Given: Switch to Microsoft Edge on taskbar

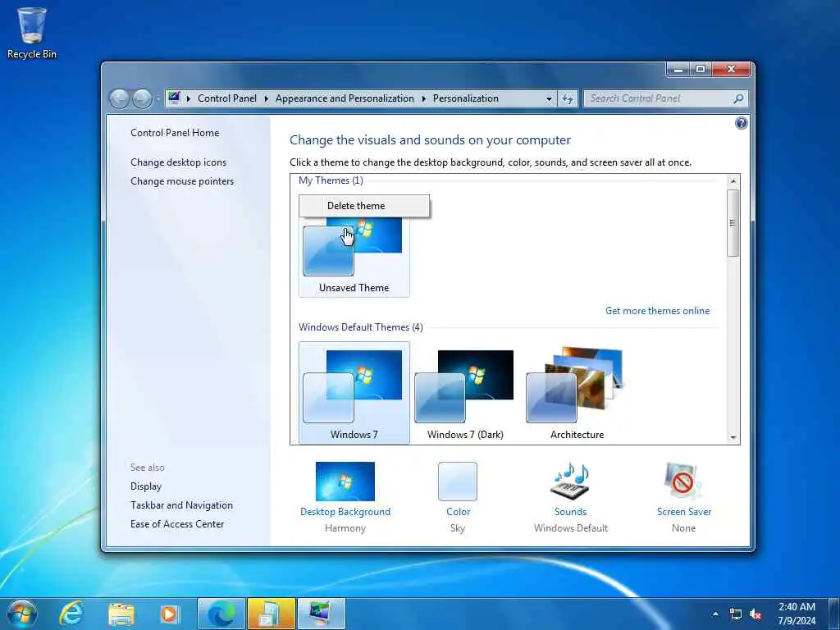Looking at the screenshot, I should tap(221, 614).
